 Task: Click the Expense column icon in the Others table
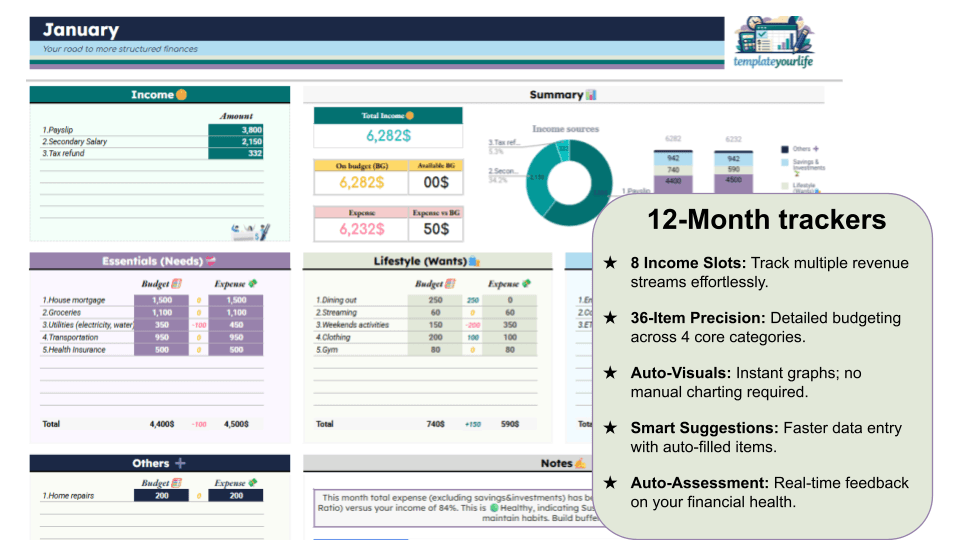point(253,482)
